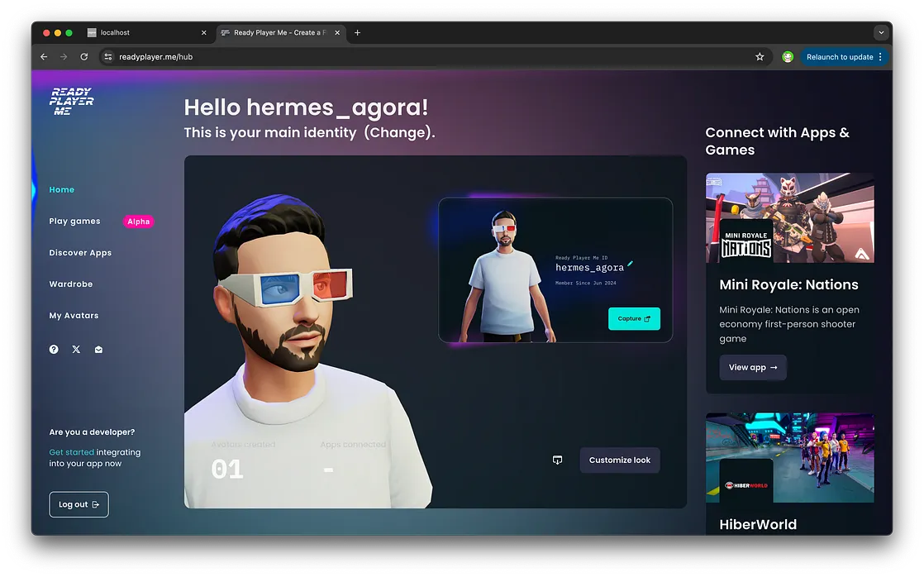Open a new browser tab
Image resolution: width=924 pixels, height=577 pixels.
click(357, 32)
